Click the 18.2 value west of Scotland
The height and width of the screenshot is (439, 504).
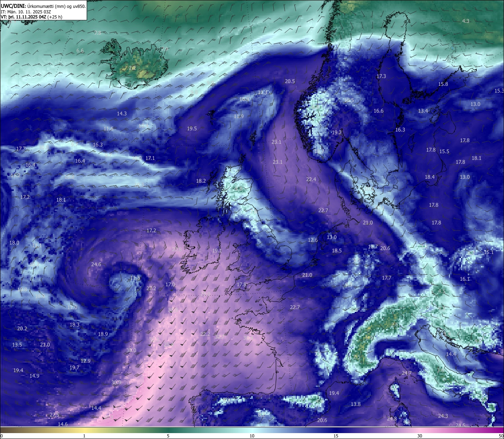(x=201, y=181)
